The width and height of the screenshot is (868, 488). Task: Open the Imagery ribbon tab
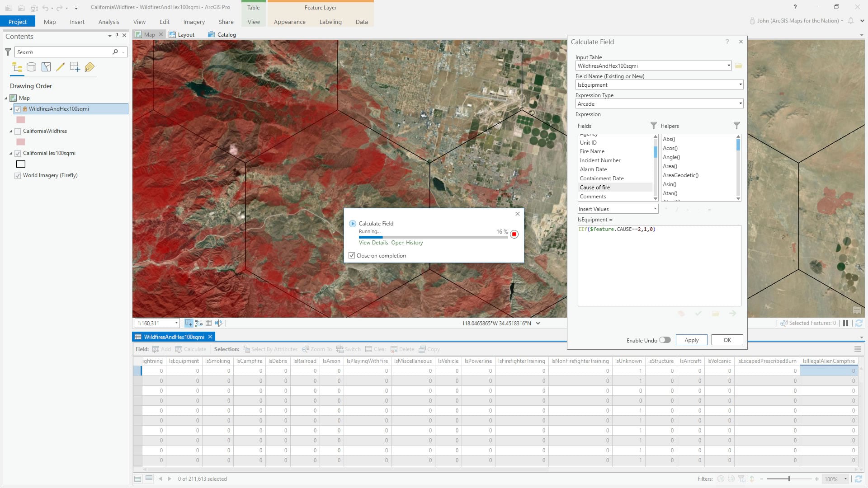click(194, 22)
